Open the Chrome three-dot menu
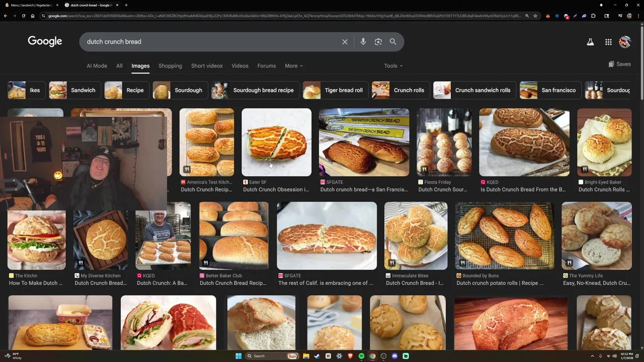Viewport: 644px width, 362px height. 638,16
